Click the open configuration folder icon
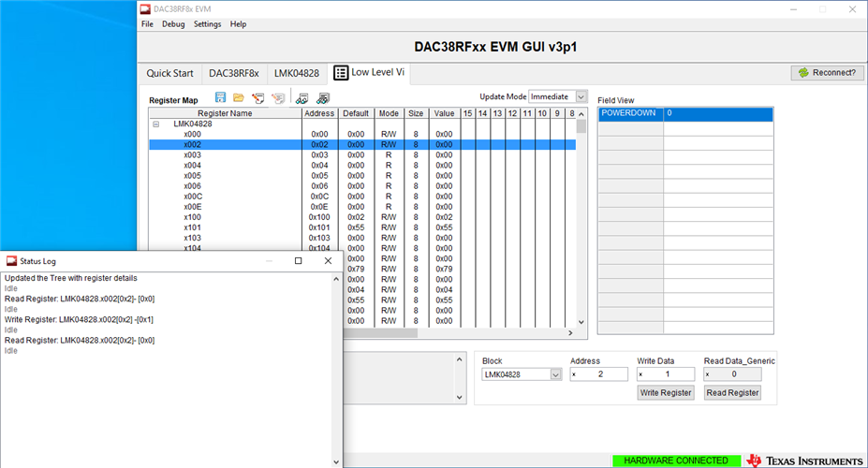This screenshot has width=868, height=468. 239,98
